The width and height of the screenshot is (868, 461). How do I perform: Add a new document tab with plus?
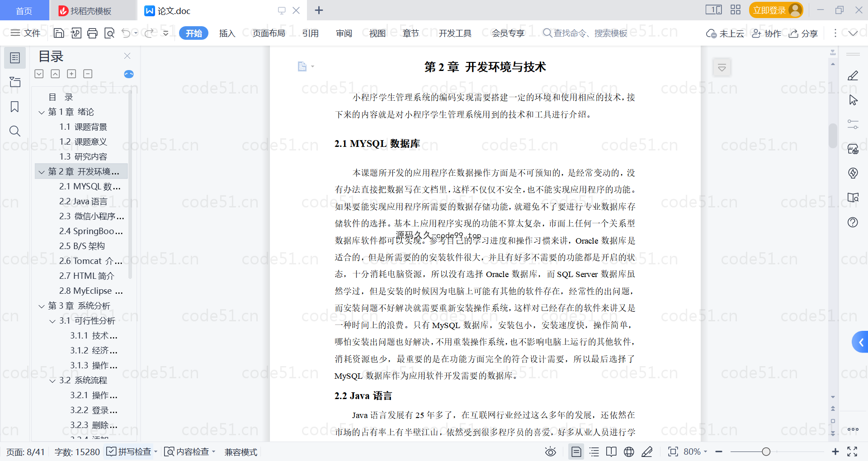click(319, 10)
